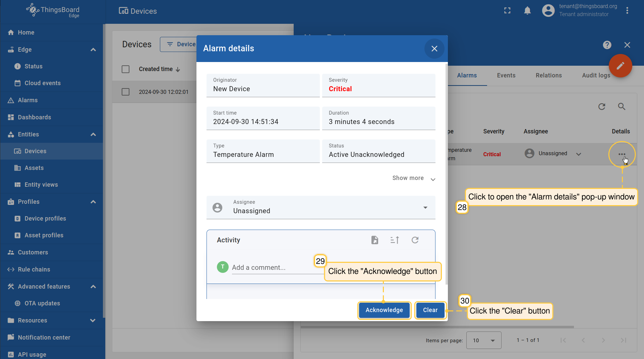Change the Activity sort direction
This screenshot has height=359, width=644.
(395, 240)
